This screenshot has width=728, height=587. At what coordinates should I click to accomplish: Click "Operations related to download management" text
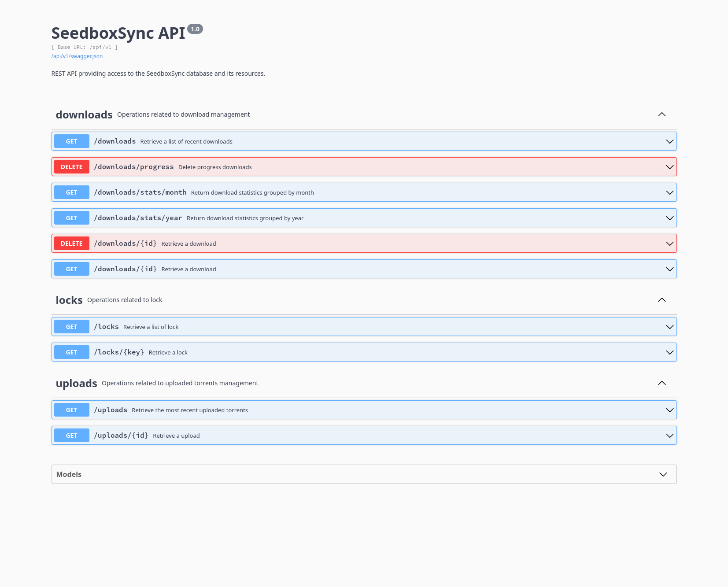[x=183, y=114]
